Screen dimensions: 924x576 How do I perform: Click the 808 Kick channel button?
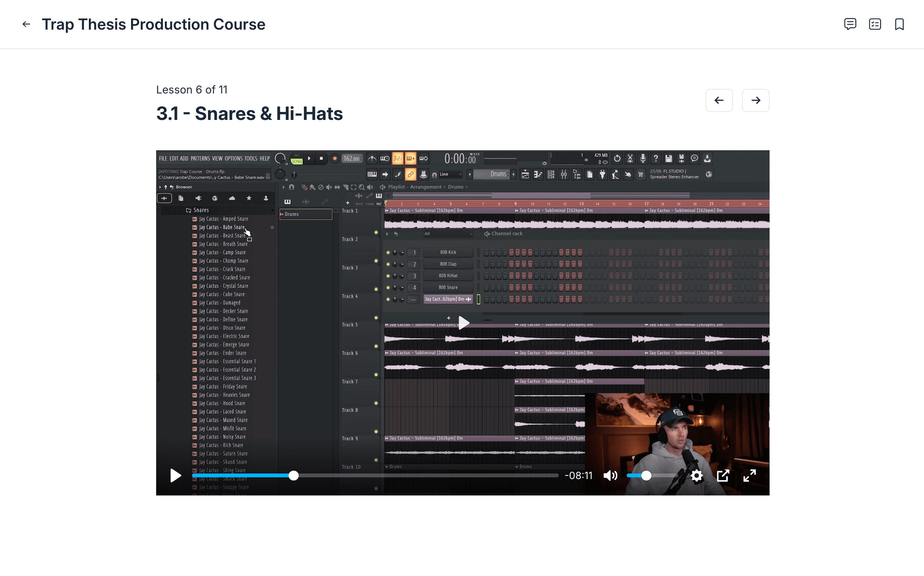click(448, 252)
